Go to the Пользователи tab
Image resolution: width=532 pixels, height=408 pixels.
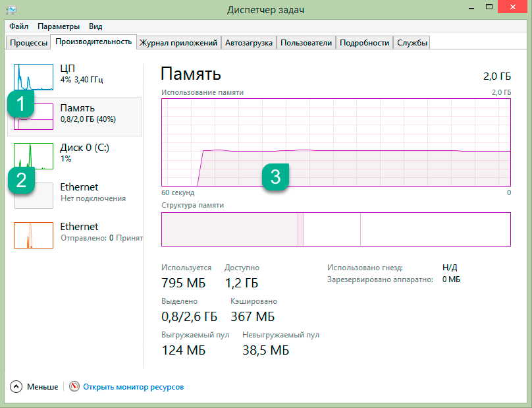[x=306, y=43]
